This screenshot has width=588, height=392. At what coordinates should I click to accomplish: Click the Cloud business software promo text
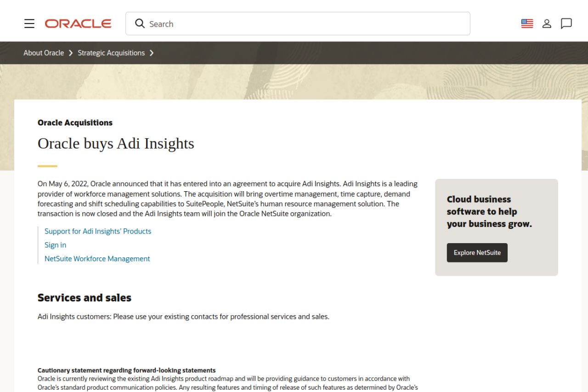(x=489, y=211)
